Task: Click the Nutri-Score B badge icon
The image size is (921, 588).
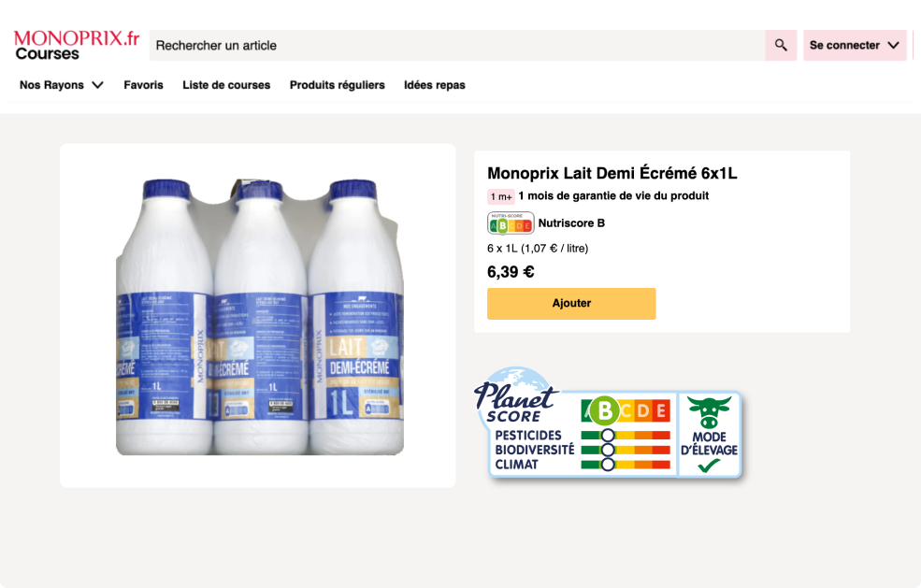Action: (x=511, y=223)
